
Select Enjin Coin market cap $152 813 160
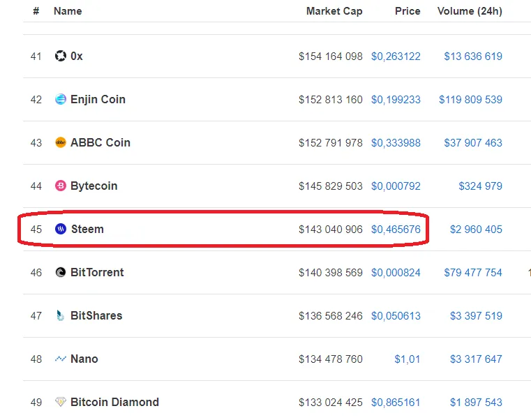click(331, 100)
